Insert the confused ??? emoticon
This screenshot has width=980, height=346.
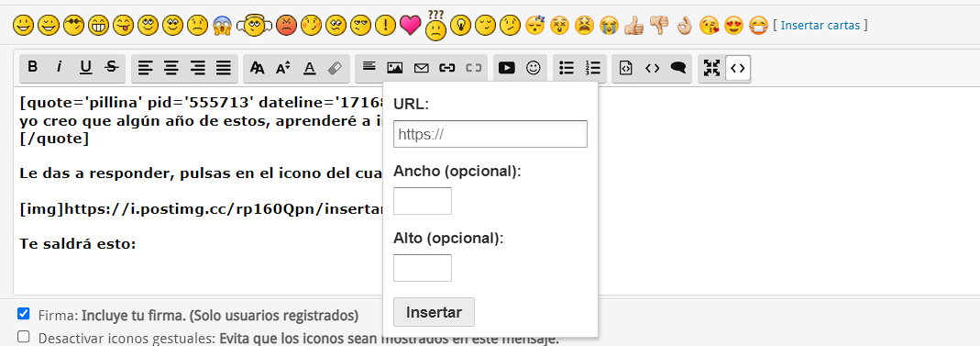(435, 27)
